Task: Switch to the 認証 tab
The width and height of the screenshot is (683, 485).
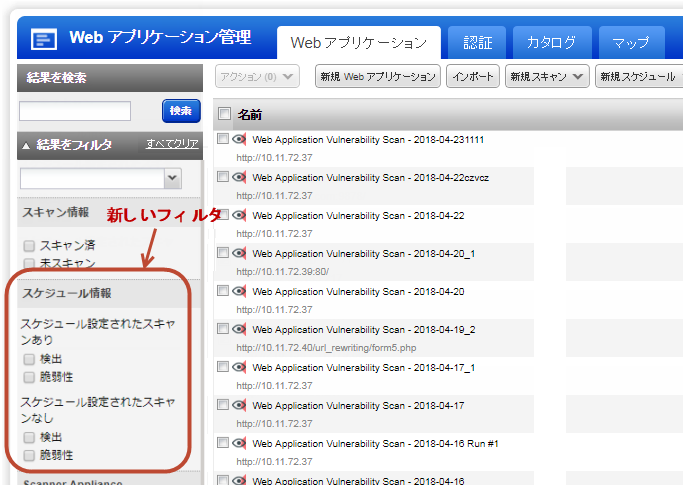Action: (477, 43)
